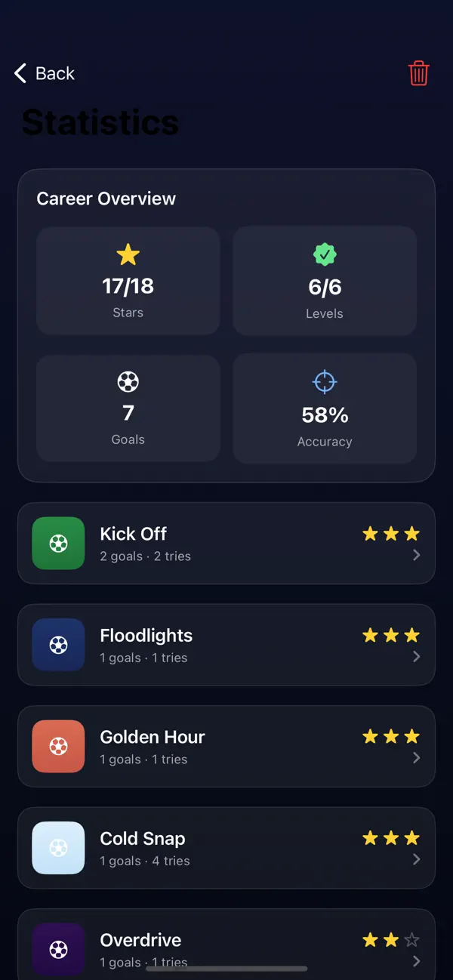Tap the empty third star on Overdrive
The width and height of the screenshot is (453, 980).
[x=411, y=940]
